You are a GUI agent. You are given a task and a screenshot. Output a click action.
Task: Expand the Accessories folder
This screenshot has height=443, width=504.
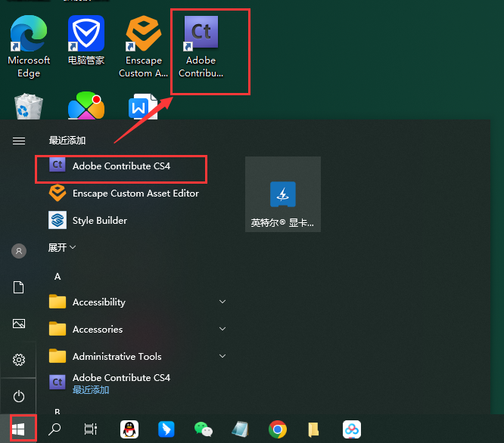(x=138, y=330)
